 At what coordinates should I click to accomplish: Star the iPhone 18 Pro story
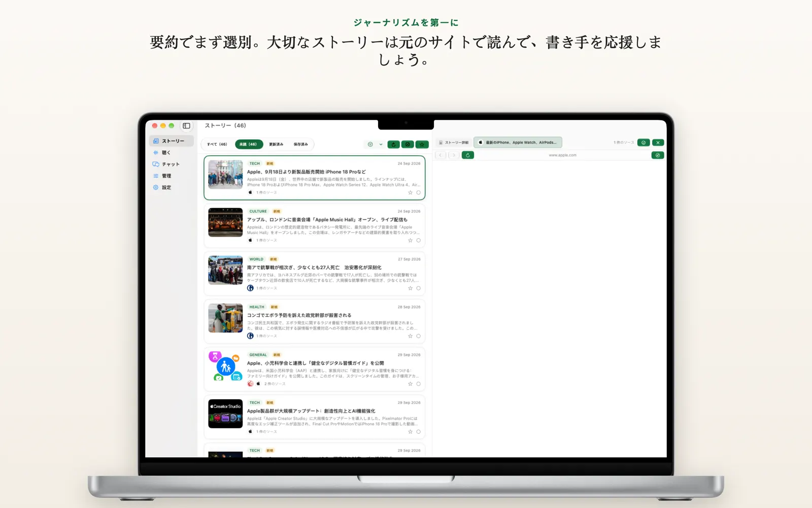410,193
